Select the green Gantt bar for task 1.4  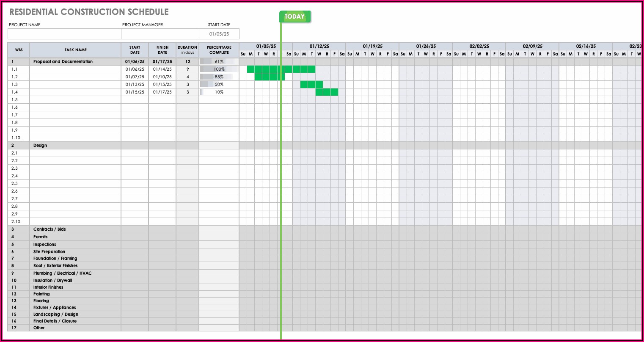pyautogui.click(x=327, y=92)
